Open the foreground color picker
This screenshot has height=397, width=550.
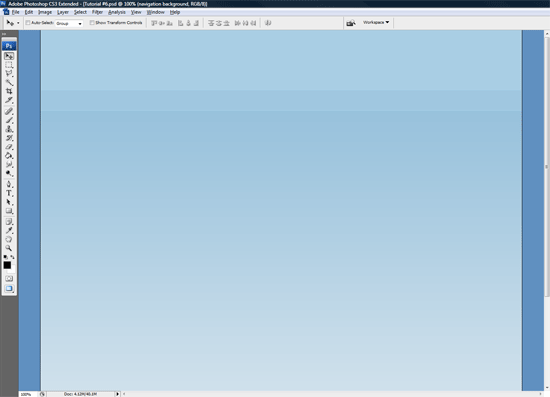click(x=7, y=265)
